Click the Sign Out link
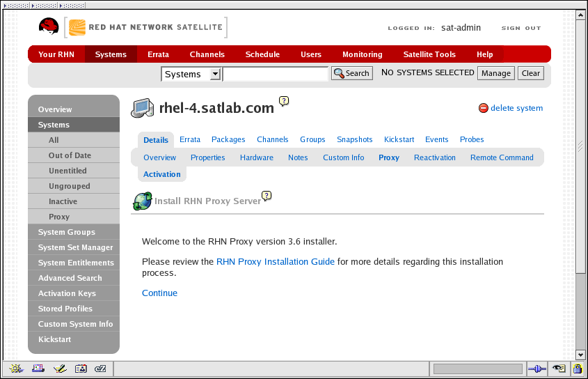The image size is (588, 379). pyautogui.click(x=521, y=28)
